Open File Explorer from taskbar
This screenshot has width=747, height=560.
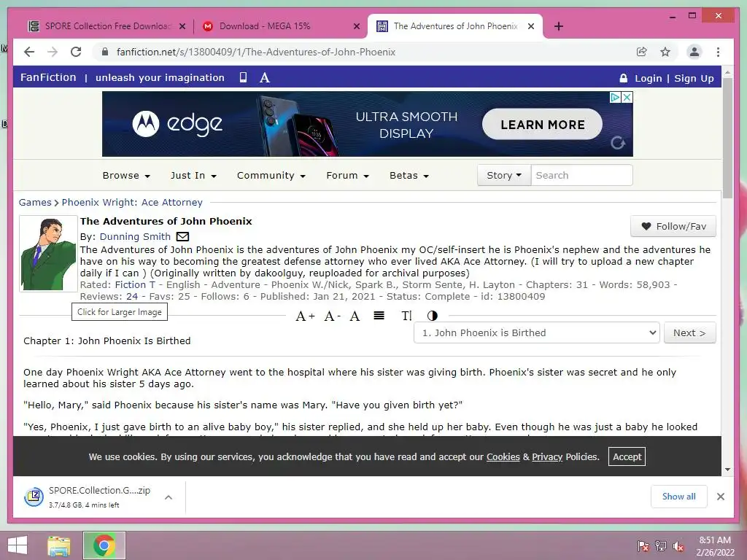(58, 545)
